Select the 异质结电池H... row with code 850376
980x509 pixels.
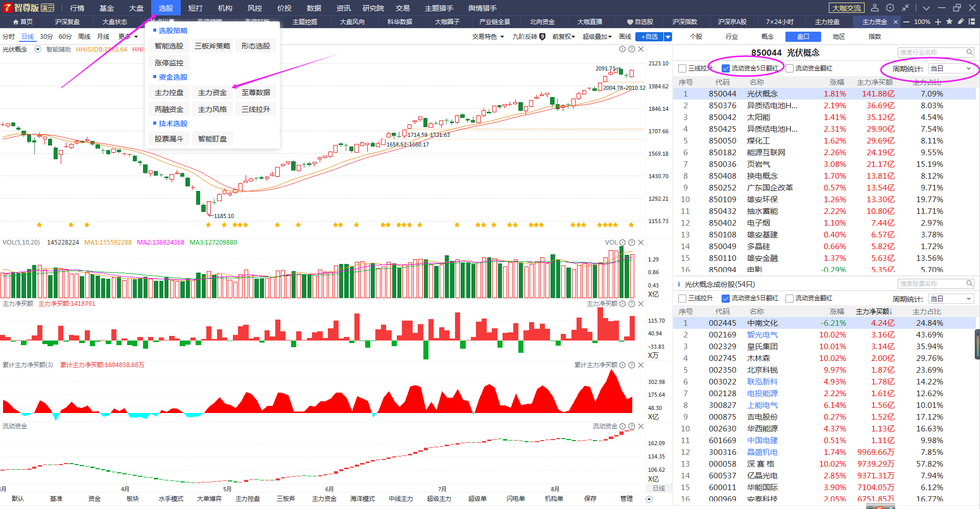tap(824, 106)
